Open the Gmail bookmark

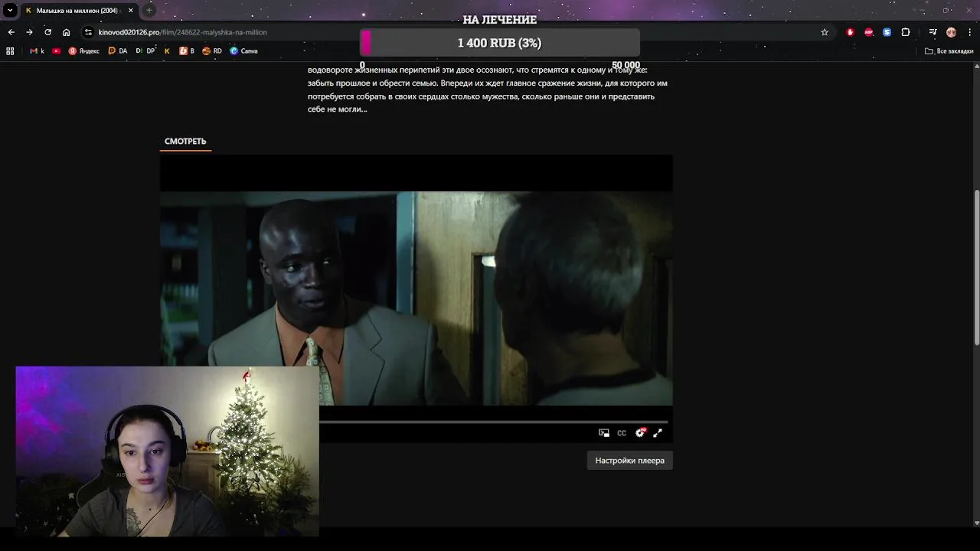36,51
